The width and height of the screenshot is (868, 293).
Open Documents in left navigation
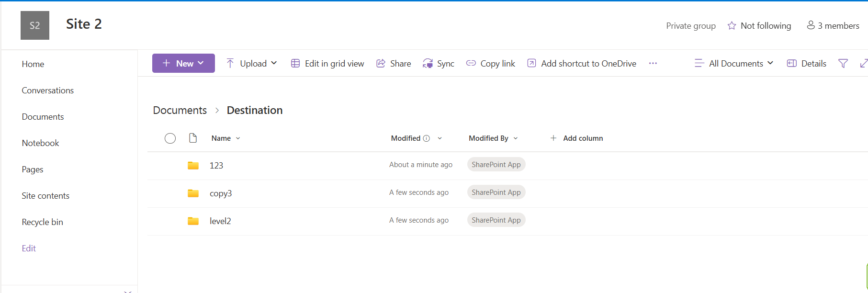click(43, 117)
